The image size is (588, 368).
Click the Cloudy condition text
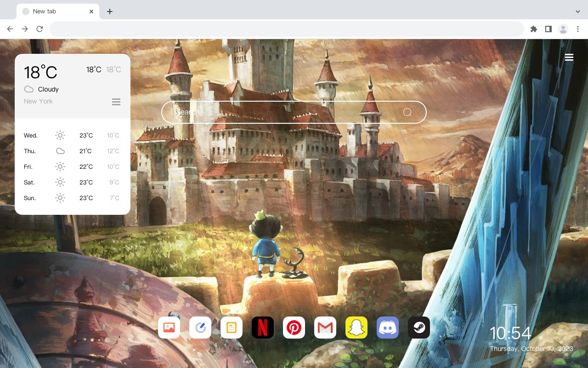coord(48,89)
